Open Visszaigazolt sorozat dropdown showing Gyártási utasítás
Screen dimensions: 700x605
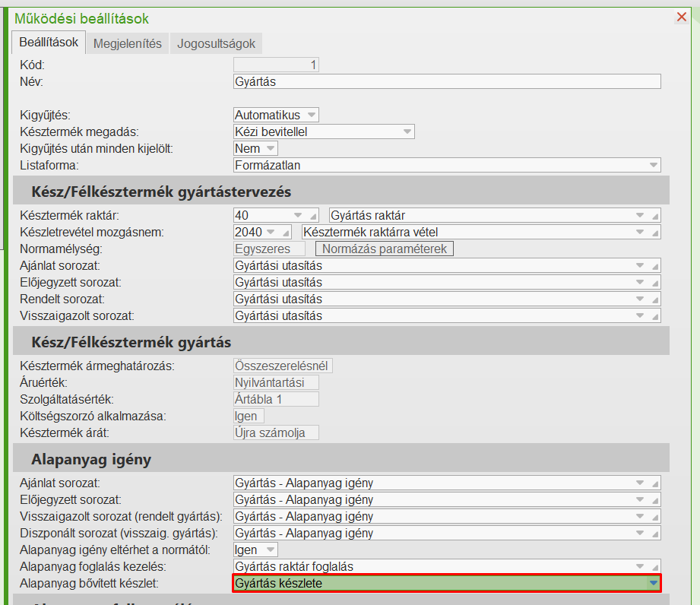(640, 315)
